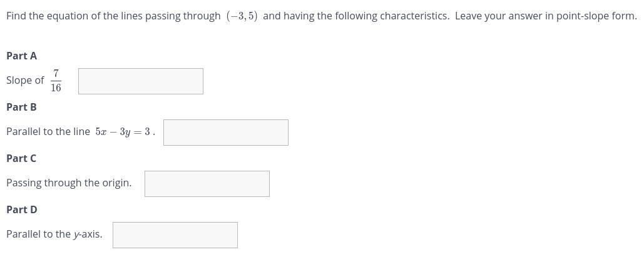Click the Part A slope answer box

click(140, 81)
